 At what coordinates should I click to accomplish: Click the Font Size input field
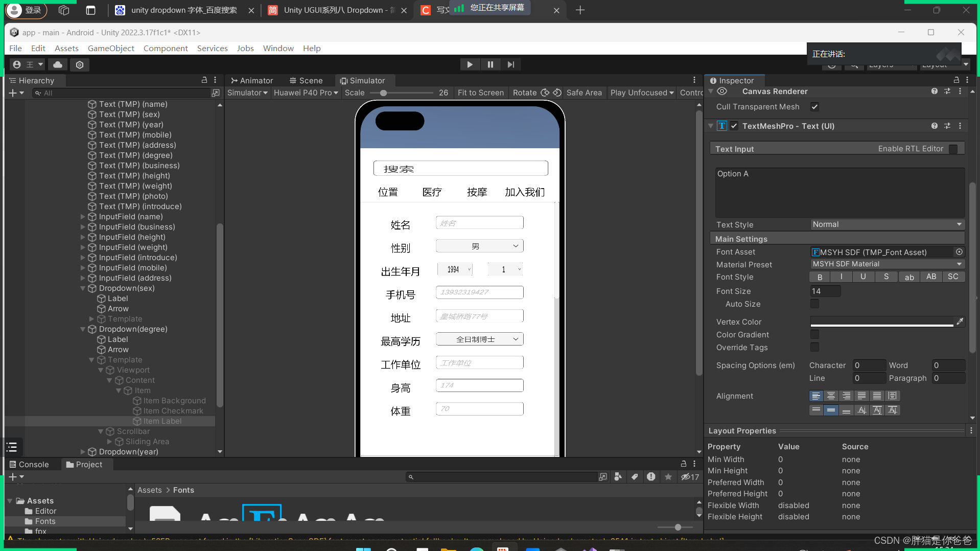[825, 291]
